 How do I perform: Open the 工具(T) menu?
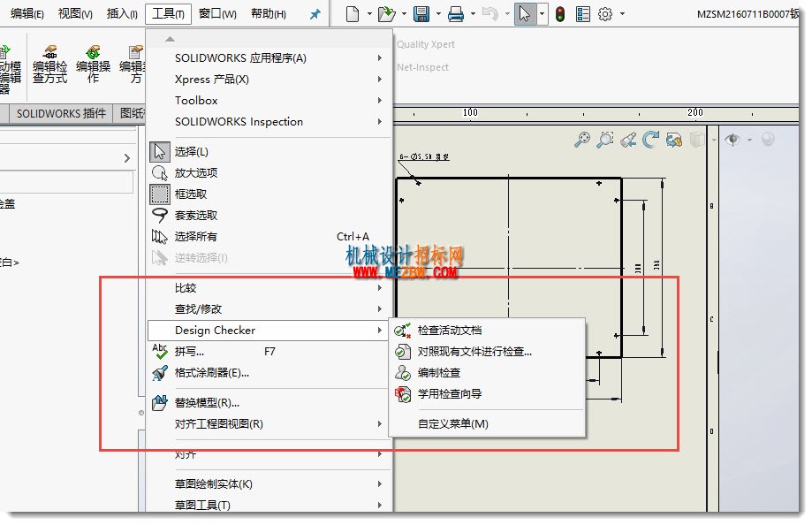(x=168, y=14)
